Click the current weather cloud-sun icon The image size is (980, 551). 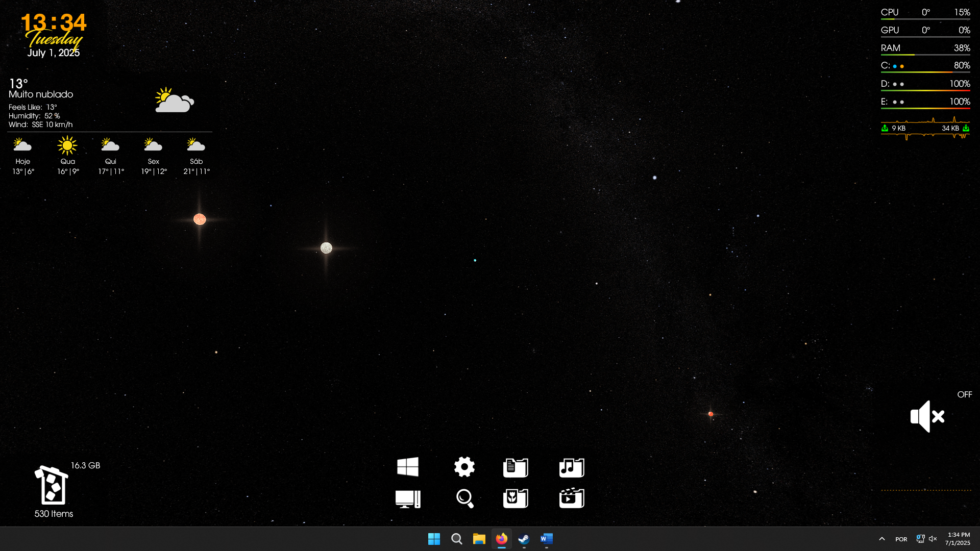point(175,100)
